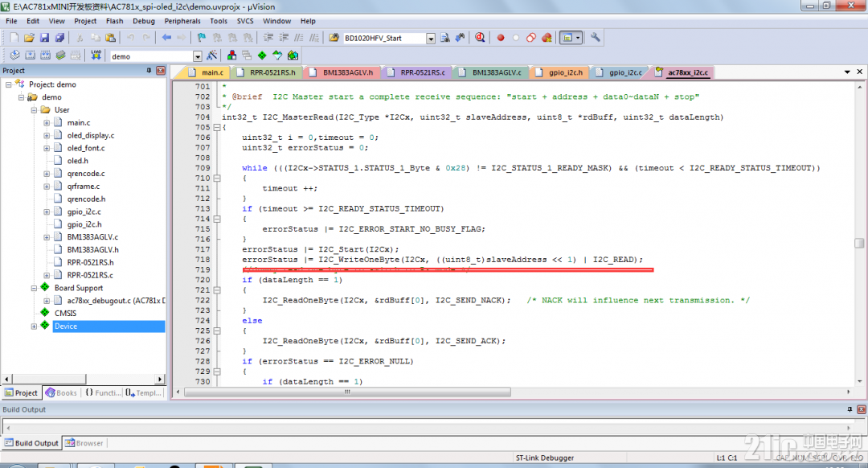Show the editor's open tabs list arrow
Viewport: 868px width, 468px height.
click(x=847, y=72)
